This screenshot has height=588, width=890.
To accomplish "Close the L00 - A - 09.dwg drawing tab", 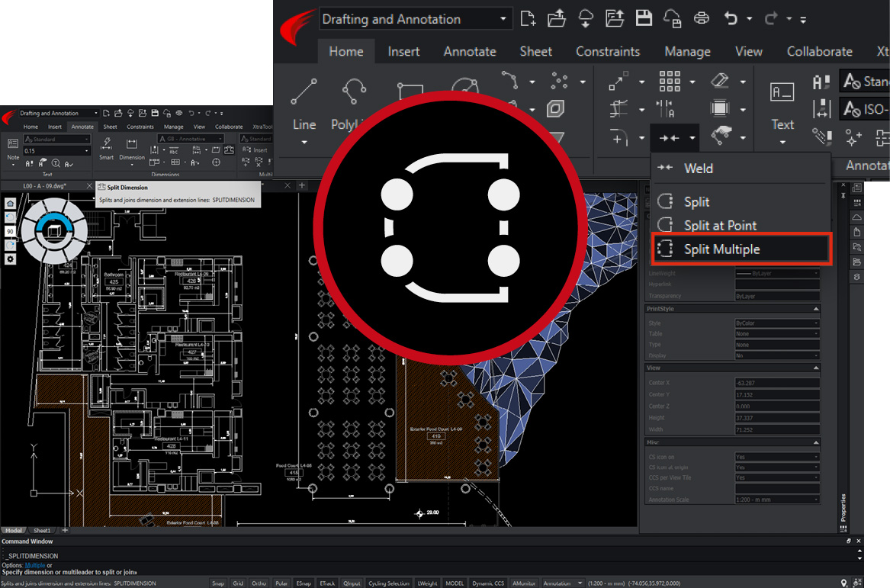I will 89,185.
